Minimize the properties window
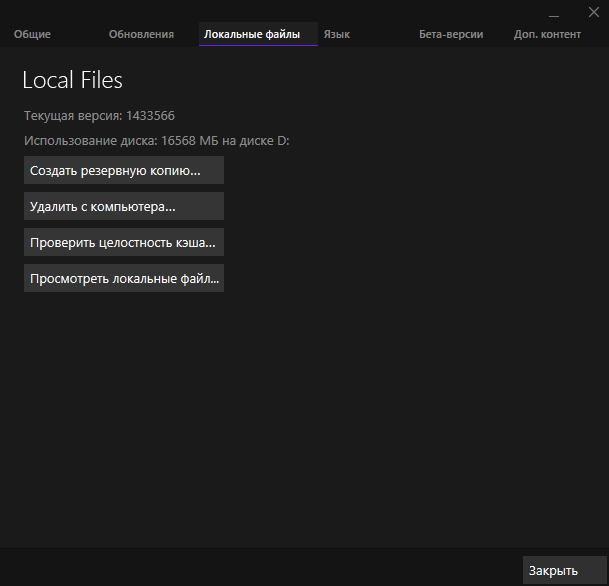 point(554,14)
